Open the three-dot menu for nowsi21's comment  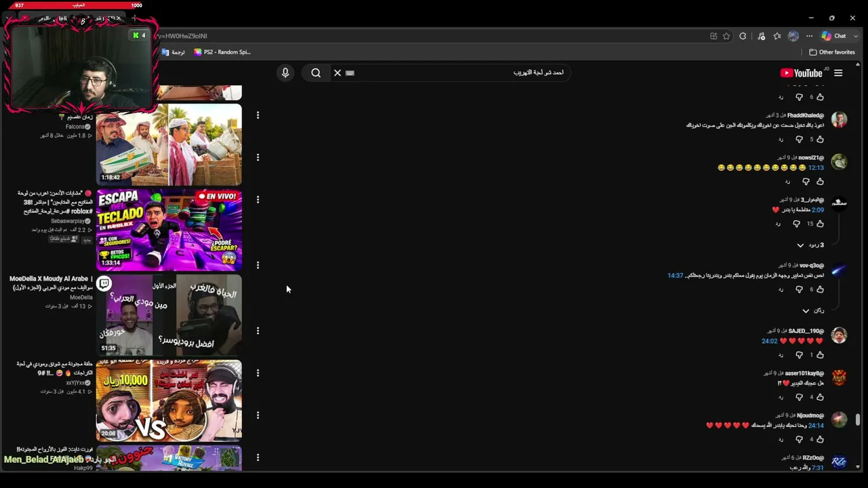coord(258,157)
